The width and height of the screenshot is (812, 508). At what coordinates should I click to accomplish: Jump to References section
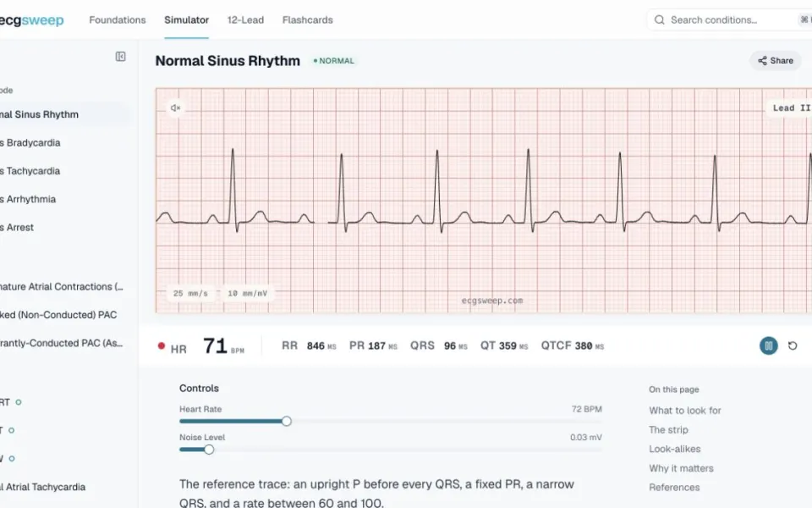click(x=674, y=488)
